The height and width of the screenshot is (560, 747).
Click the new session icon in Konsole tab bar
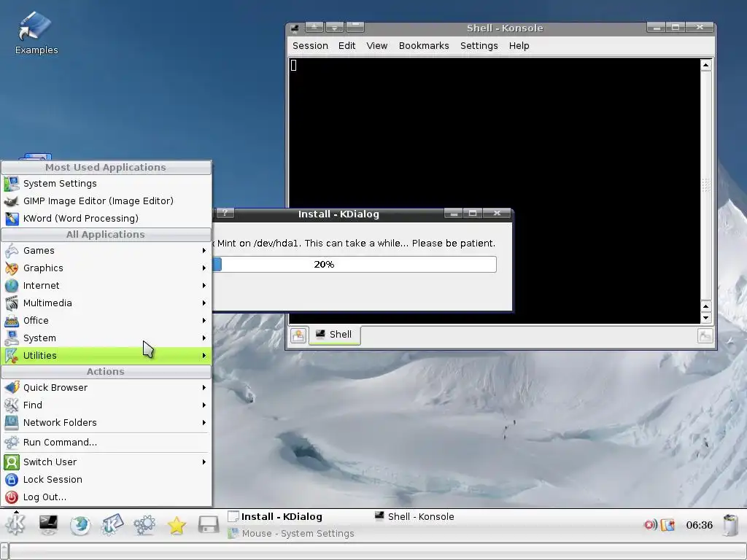pyautogui.click(x=298, y=335)
